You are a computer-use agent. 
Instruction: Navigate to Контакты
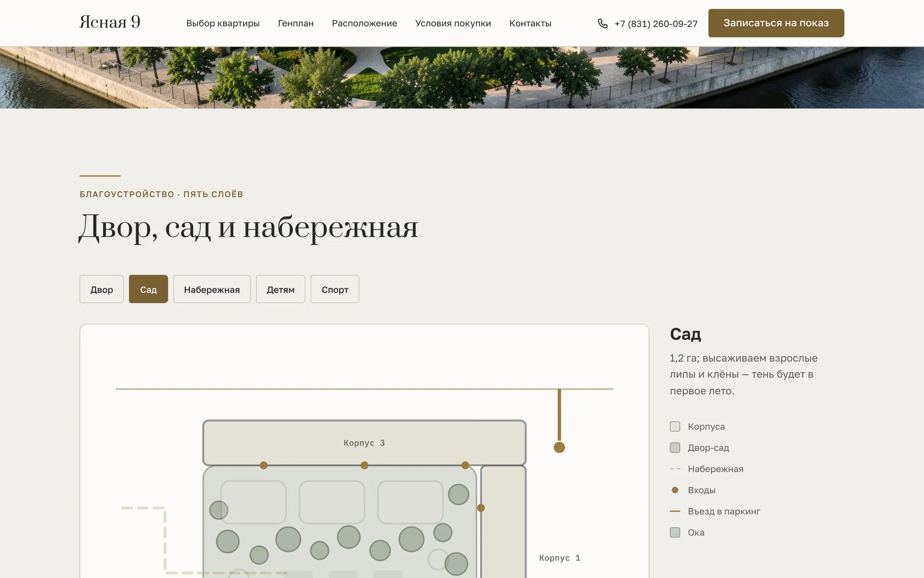(x=530, y=24)
